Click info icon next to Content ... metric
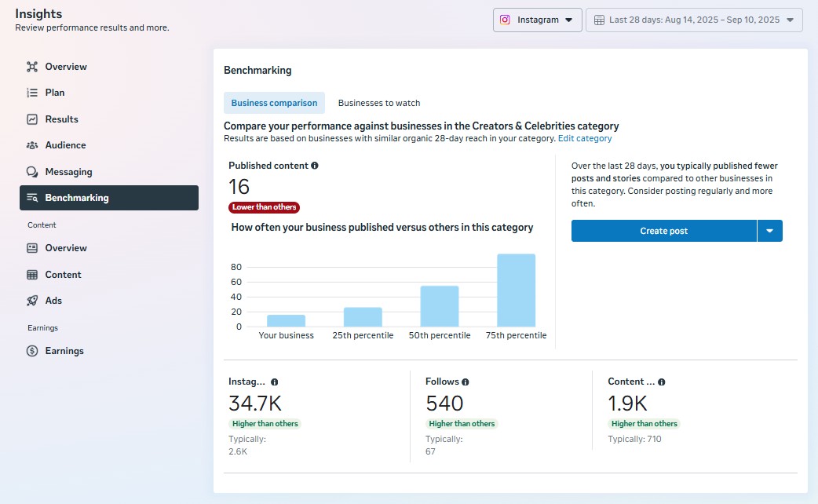Viewport: 818px width, 504px height. point(662,382)
